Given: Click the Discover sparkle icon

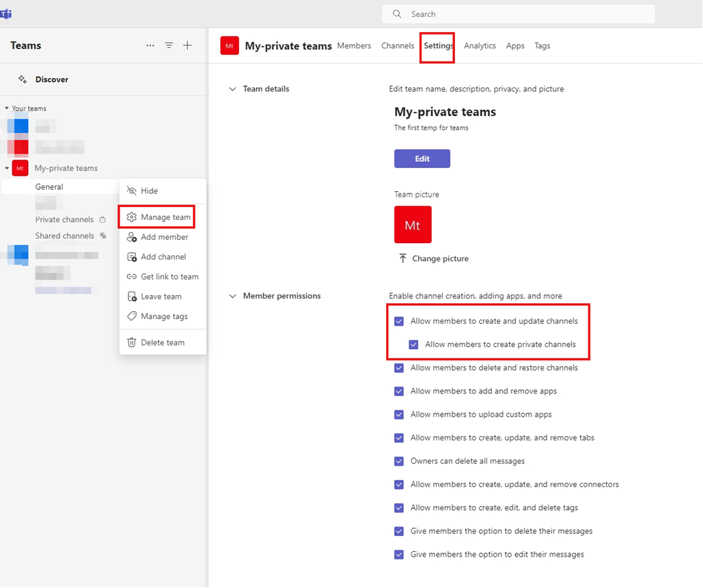Looking at the screenshot, I should [x=23, y=79].
